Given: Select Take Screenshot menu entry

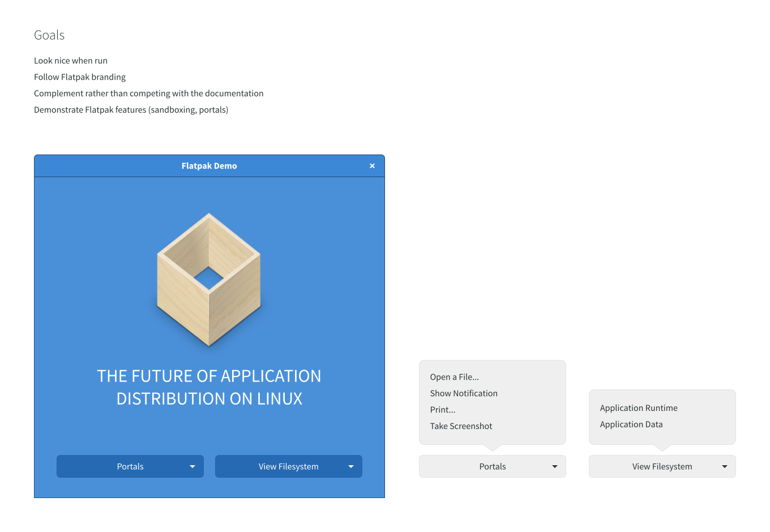Looking at the screenshot, I should pos(461,426).
